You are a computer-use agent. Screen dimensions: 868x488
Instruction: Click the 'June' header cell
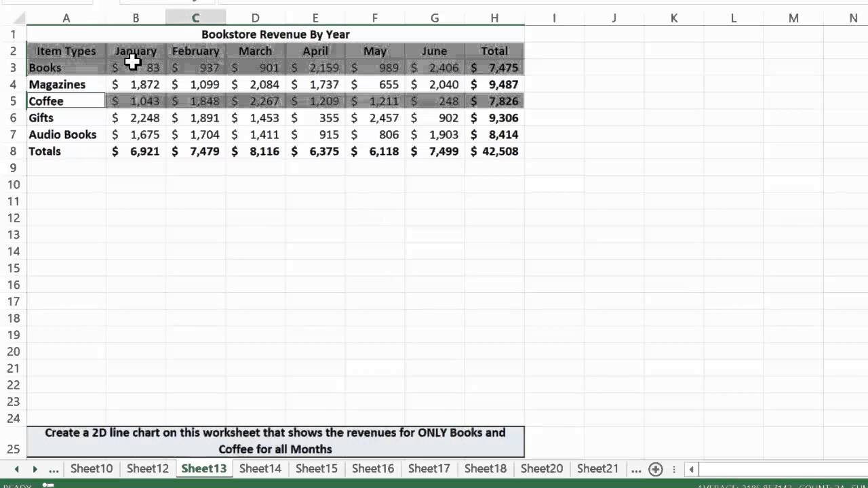pos(435,51)
